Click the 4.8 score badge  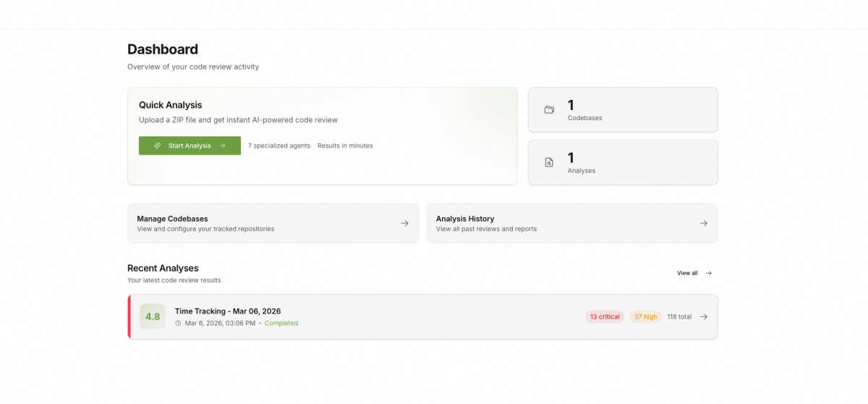pyautogui.click(x=153, y=316)
